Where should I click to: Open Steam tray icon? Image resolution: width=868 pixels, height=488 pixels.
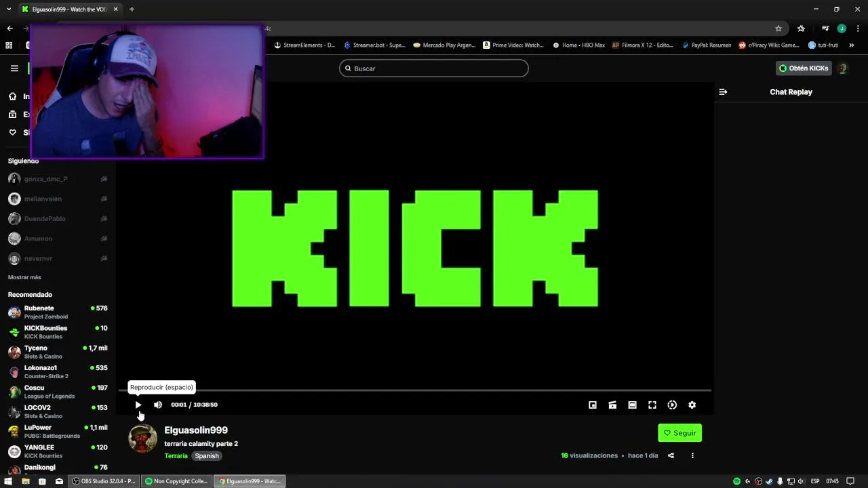tap(769, 481)
